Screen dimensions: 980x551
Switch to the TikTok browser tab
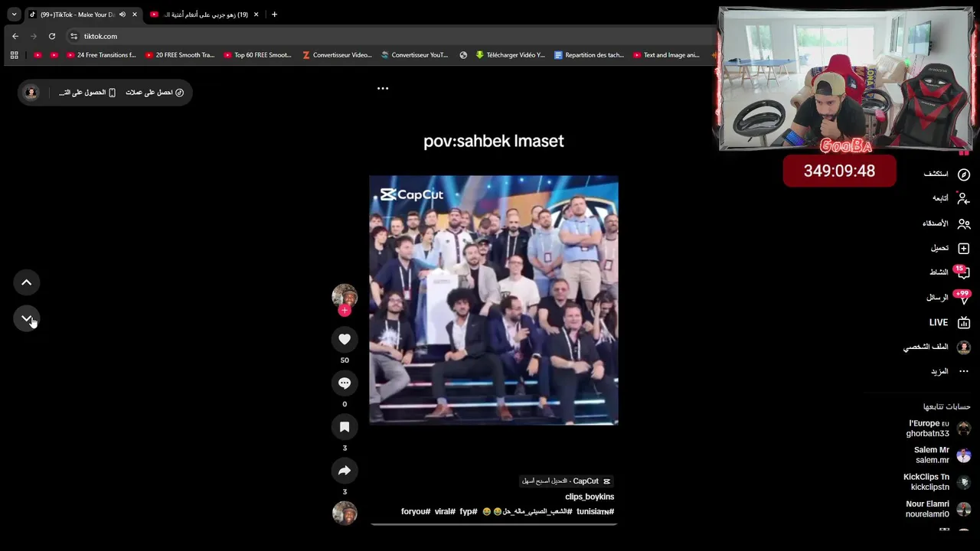click(77, 15)
